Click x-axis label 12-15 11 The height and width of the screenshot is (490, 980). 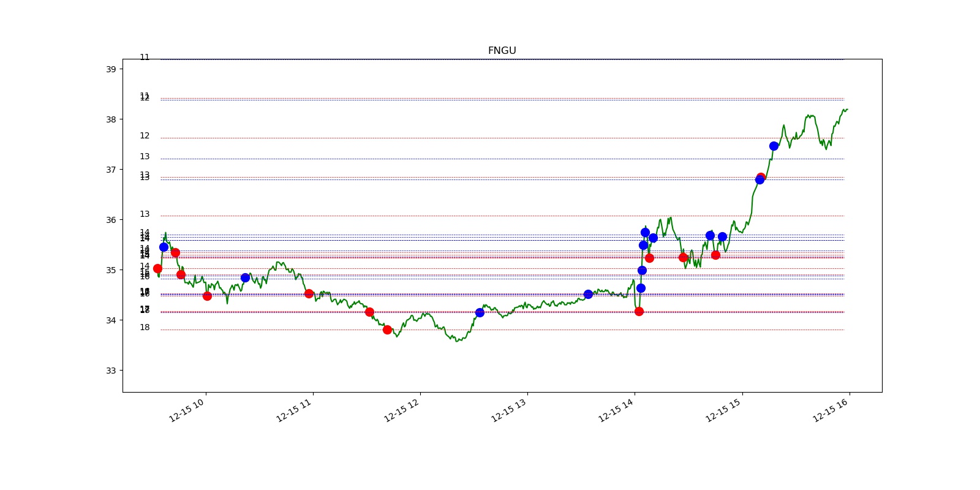293,410
